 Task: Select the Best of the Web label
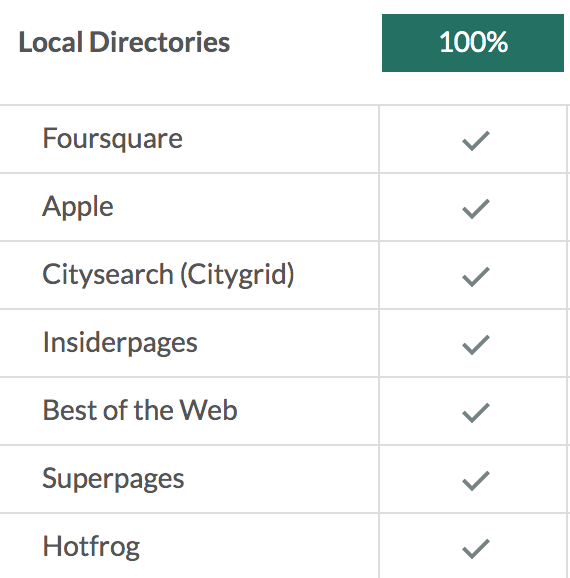[x=140, y=410]
